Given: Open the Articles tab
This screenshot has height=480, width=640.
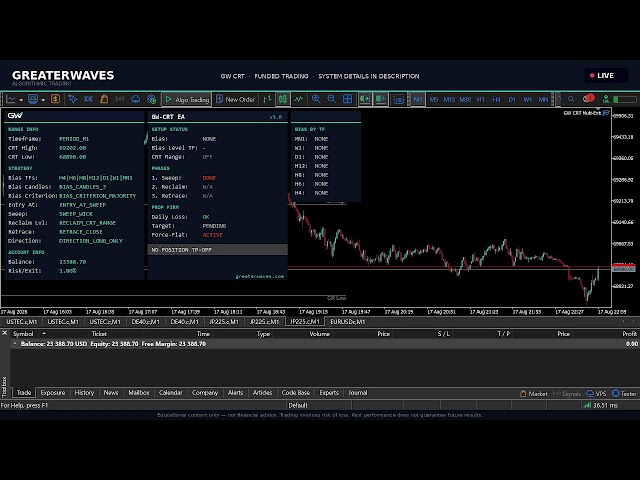Looking at the screenshot, I should [x=262, y=393].
